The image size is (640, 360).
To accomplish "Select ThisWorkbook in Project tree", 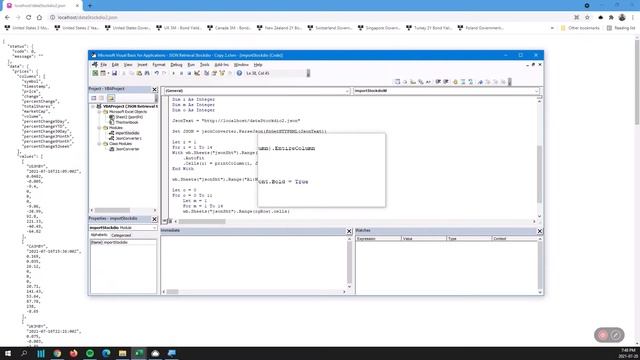I will pyautogui.click(x=124, y=122).
